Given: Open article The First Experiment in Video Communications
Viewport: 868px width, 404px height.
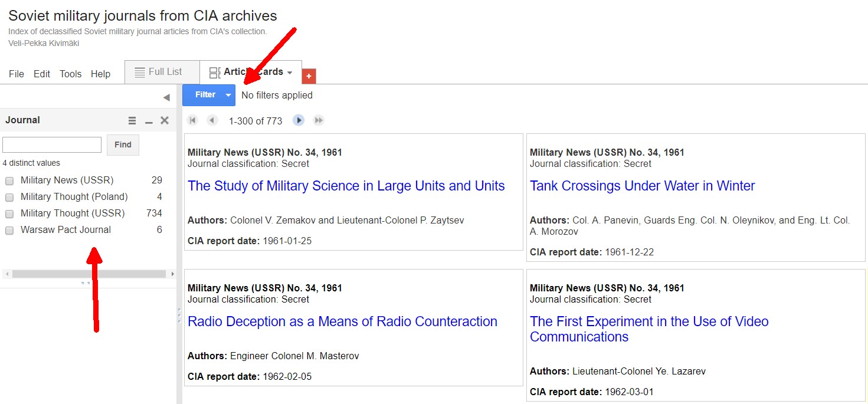Looking at the screenshot, I should [x=649, y=329].
